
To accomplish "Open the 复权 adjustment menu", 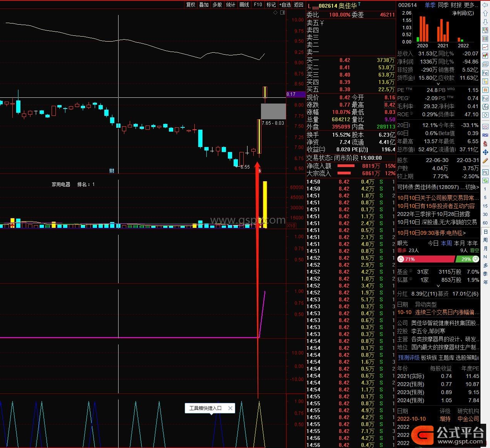I will point(191,5).
